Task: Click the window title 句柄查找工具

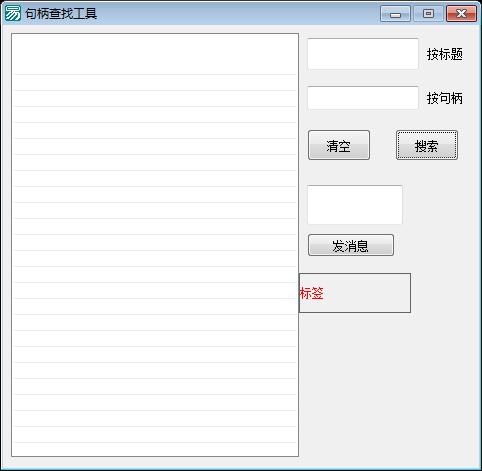Action: pyautogui.click(x=61, y=14)
